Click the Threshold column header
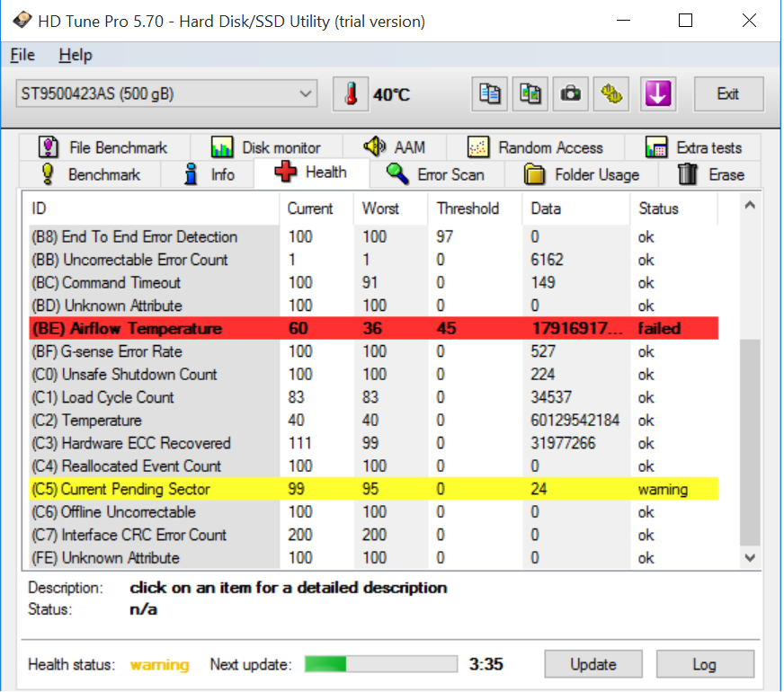 tap(475, 208)
